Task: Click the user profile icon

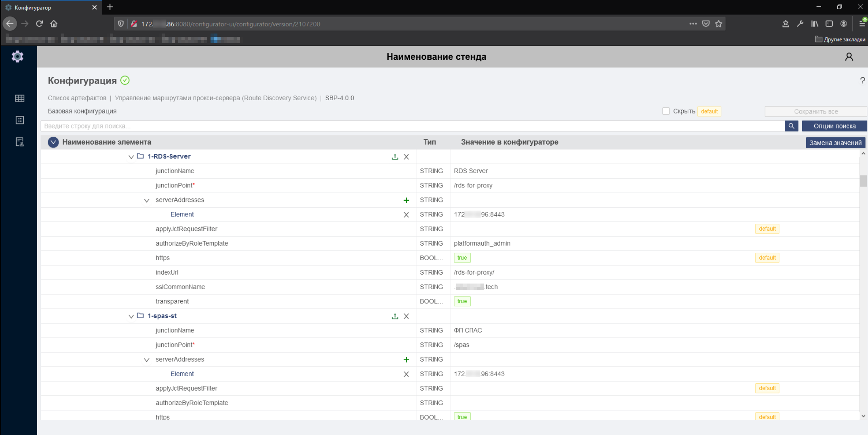Action: tap(849, 57)
